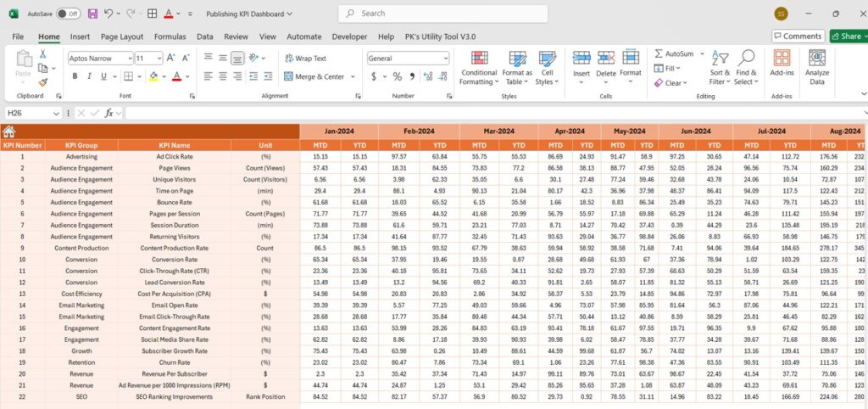
Task: Open Cell Styles gallery
Action: click(547, 68)
